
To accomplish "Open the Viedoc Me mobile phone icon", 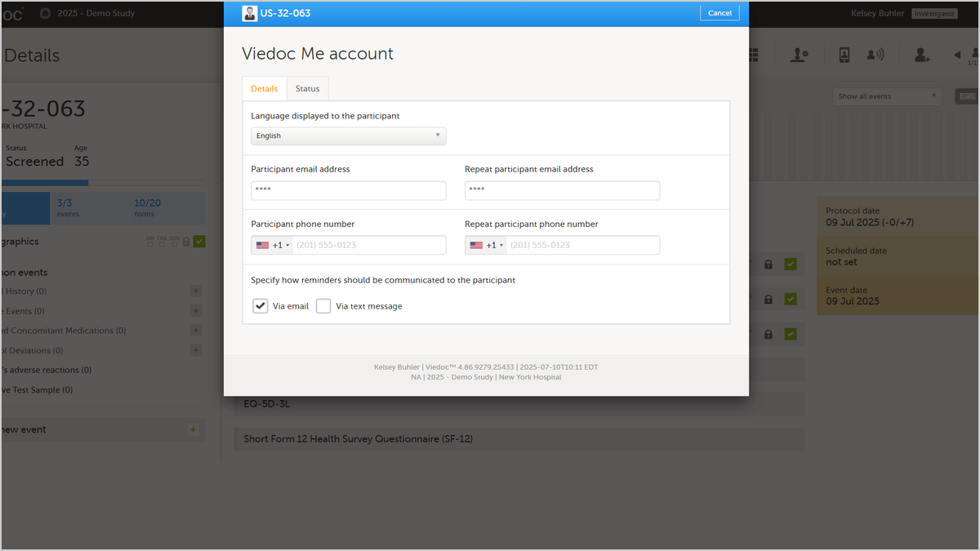I will pyautogui.click(x=844, y=55).
